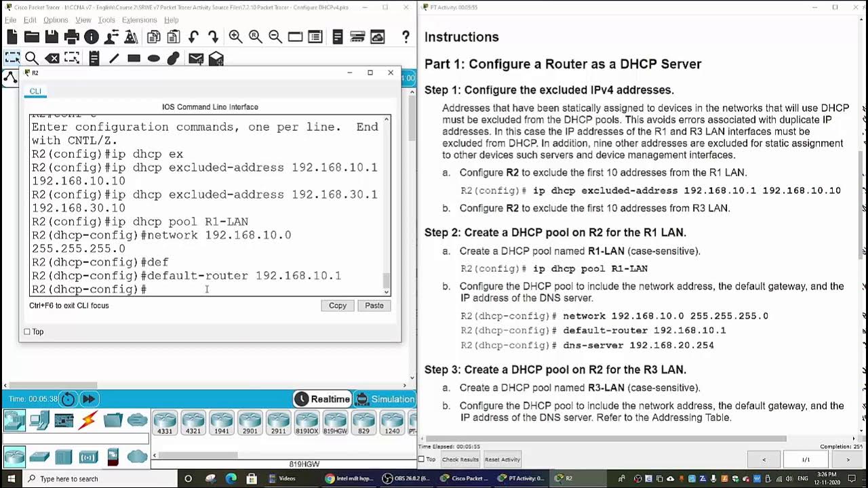Paste with the clipboard toolbar icon
This screenshot has width=868, height=488.
(174, 37)
